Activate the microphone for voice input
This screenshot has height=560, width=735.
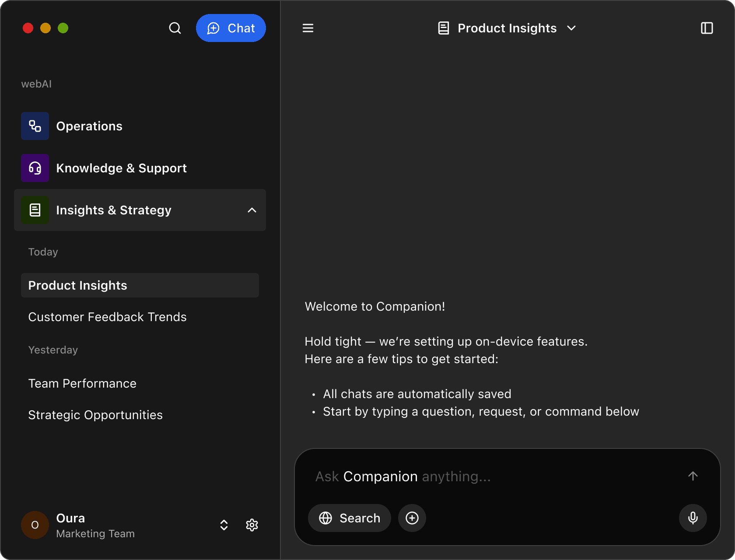pos(693,518)
